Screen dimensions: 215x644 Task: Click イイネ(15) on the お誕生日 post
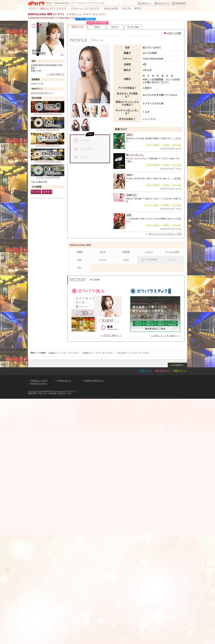point(165,205)
